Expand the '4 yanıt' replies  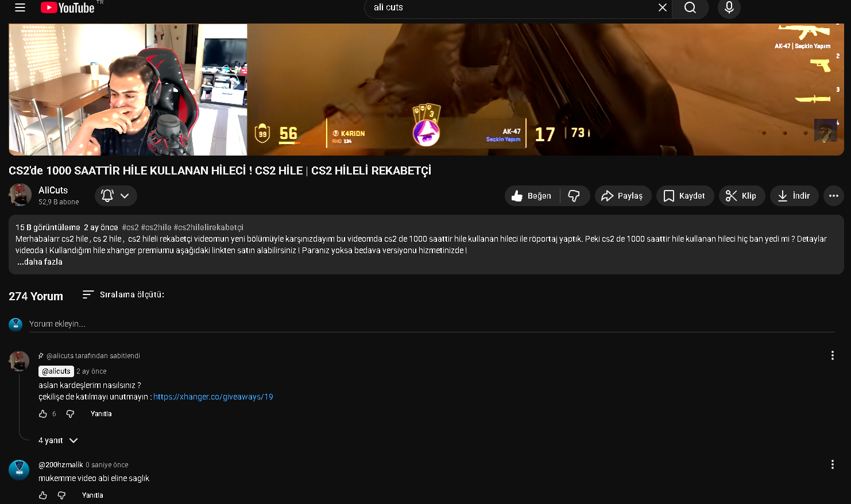coord(58,440)
